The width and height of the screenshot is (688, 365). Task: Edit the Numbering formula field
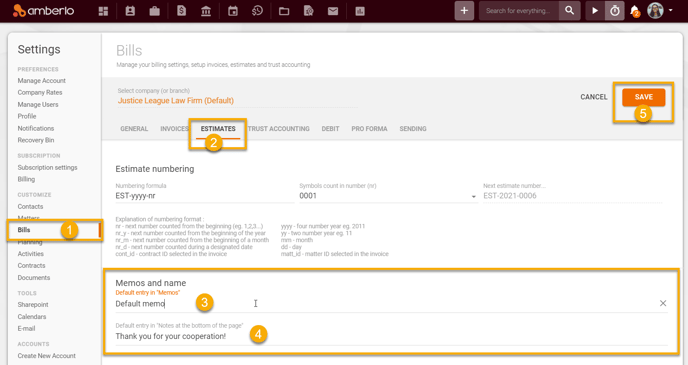coord(204,196)
